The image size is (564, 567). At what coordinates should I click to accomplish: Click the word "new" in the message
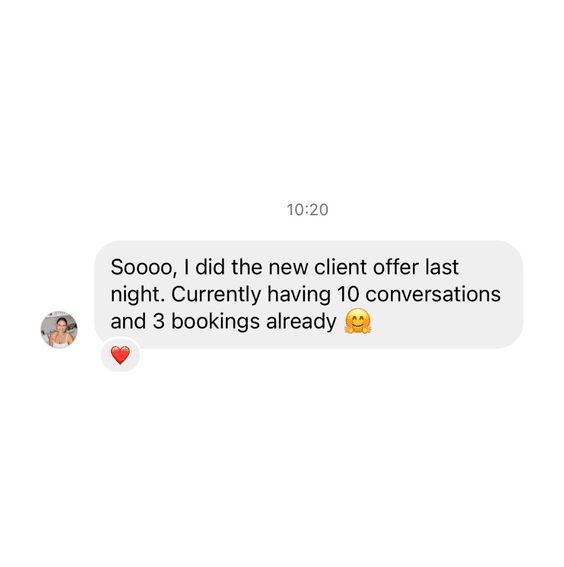pyautogui.click(x=288, y=268)
